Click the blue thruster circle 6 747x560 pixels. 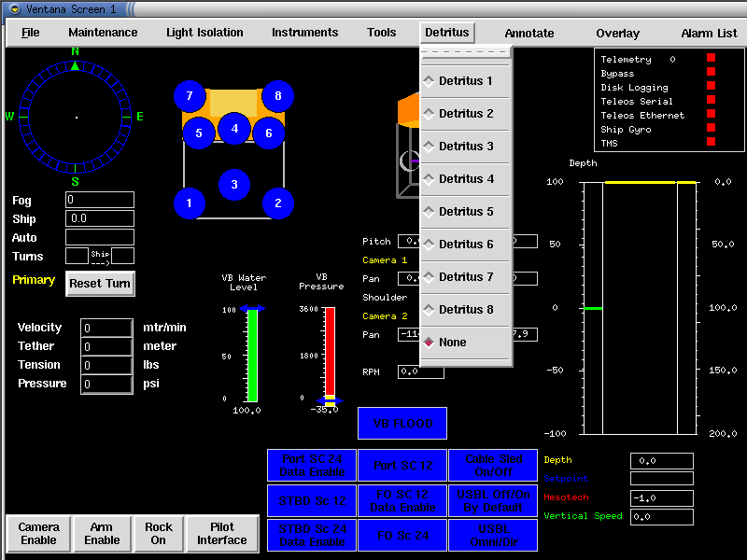(x=269, y=133)
